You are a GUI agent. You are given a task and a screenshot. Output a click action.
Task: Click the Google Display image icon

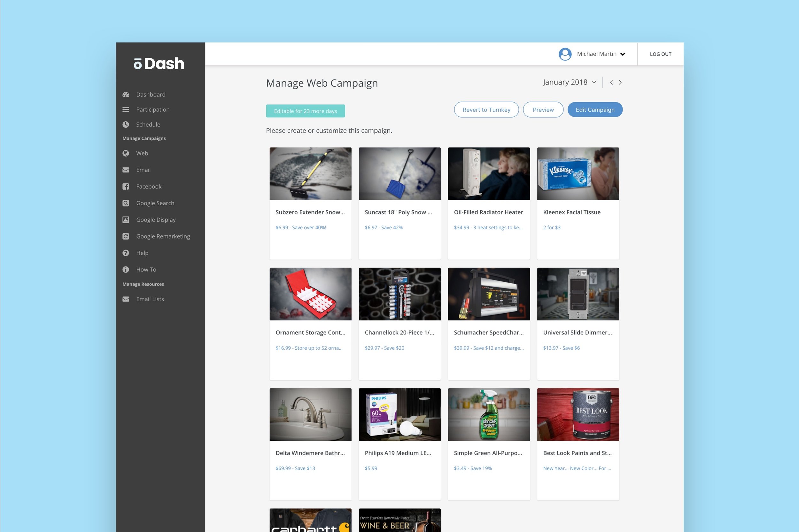coord(126,220)
